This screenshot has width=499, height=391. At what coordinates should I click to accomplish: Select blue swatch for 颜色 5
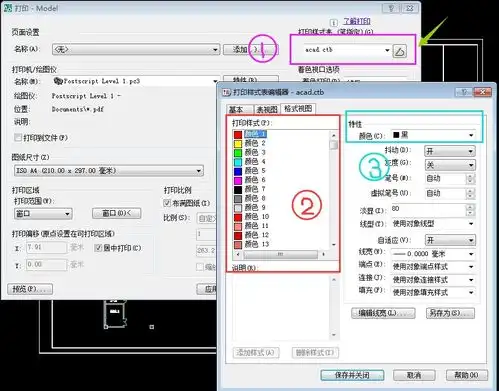point(238,171)
